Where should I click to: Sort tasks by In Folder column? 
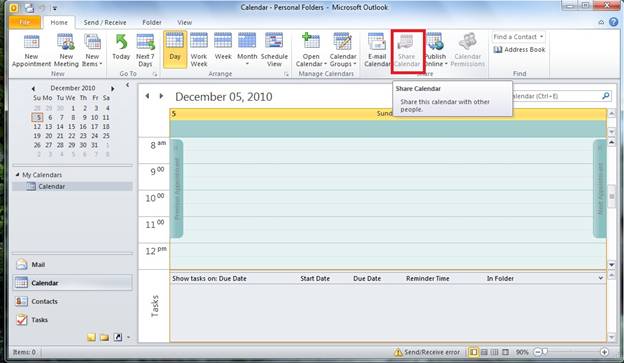point(500,279)
